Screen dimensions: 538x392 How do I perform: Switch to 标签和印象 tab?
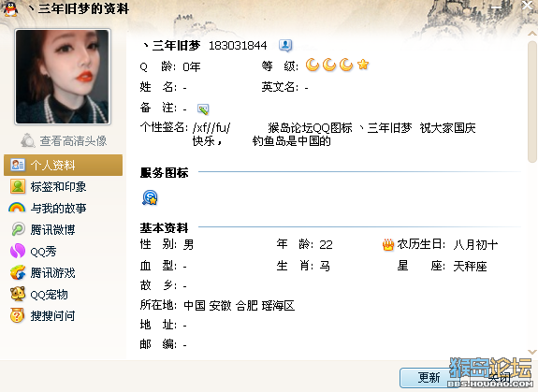click(48, 186)
